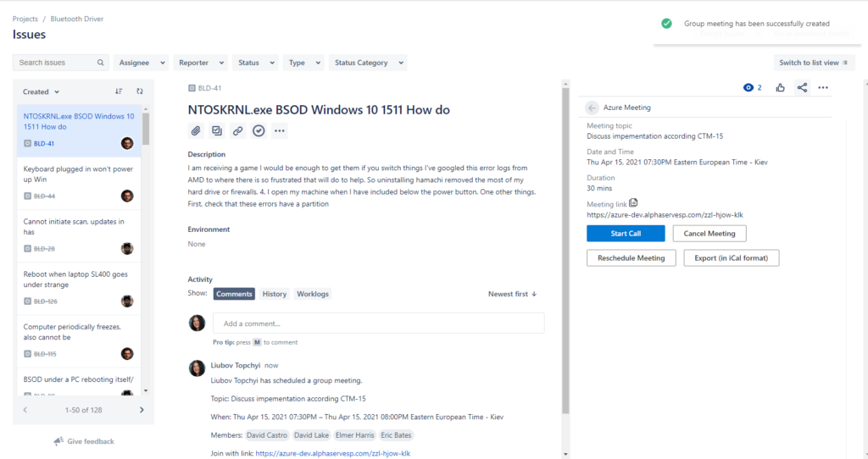Open the more menu next to share icon

tap(823, 87)
